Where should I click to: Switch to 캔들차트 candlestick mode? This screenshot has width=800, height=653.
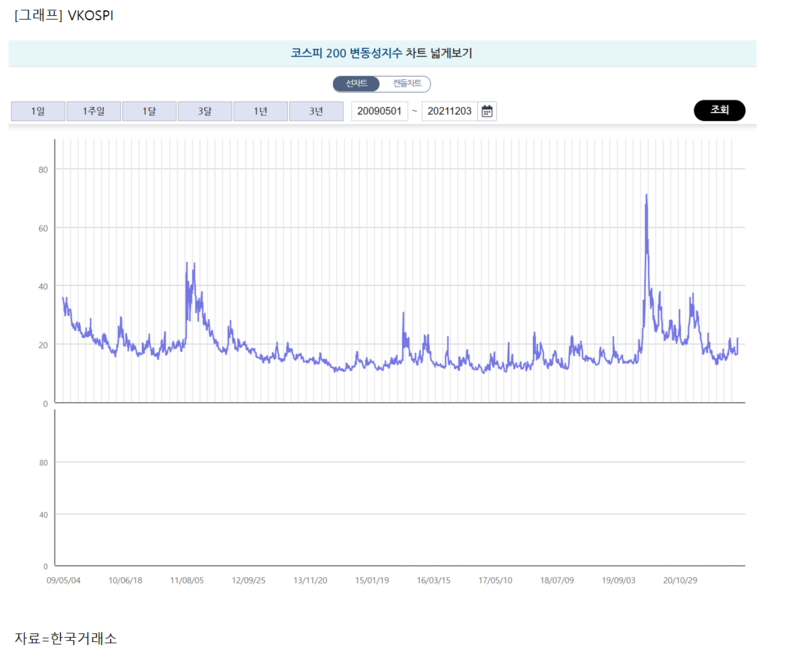406,84
